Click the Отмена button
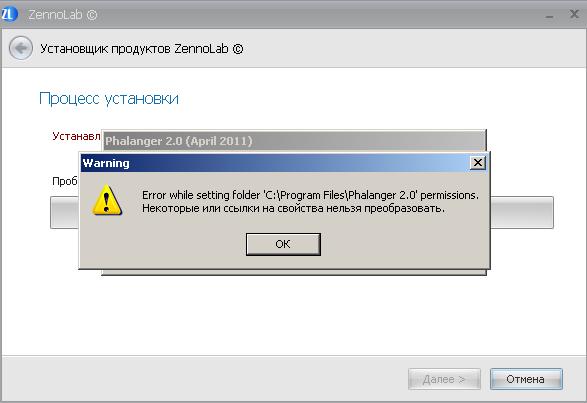This screenshot has width=587, height=403. pyautogui.click(x=526, y=379)
